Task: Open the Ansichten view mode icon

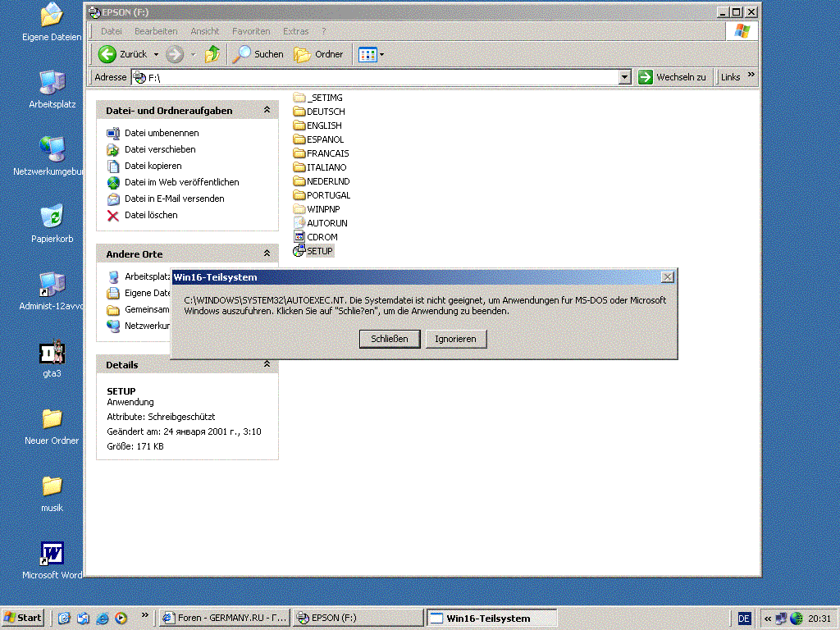Action: 367,55
